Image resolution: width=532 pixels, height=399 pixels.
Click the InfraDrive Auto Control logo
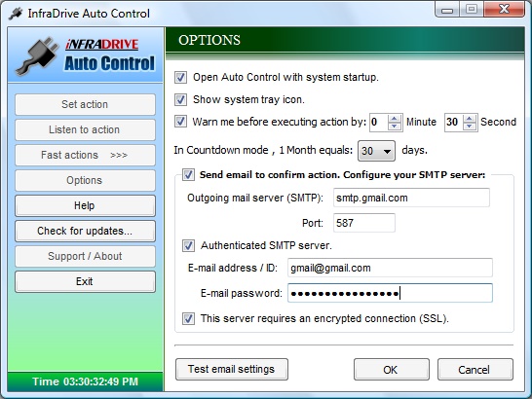[85, 55]
